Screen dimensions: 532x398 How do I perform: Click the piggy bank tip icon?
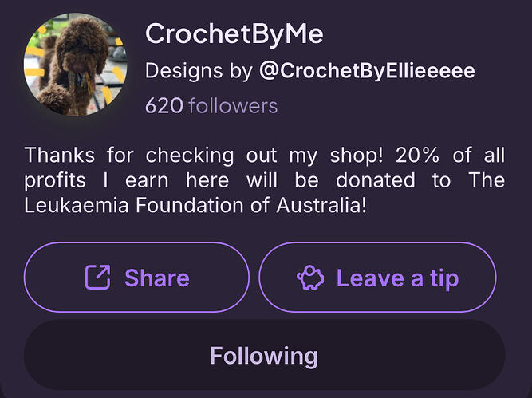(x=310, y=278)
